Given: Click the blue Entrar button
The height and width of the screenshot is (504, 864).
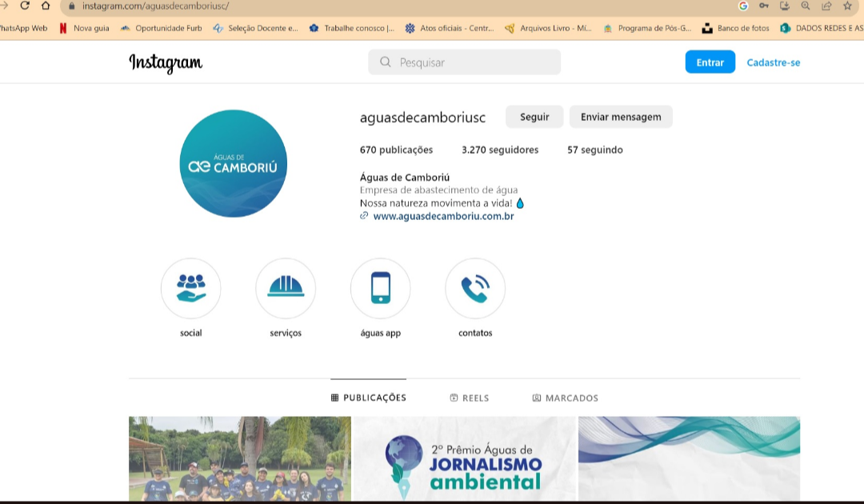Looking at the screenshot, I should (x=710, y=62).
